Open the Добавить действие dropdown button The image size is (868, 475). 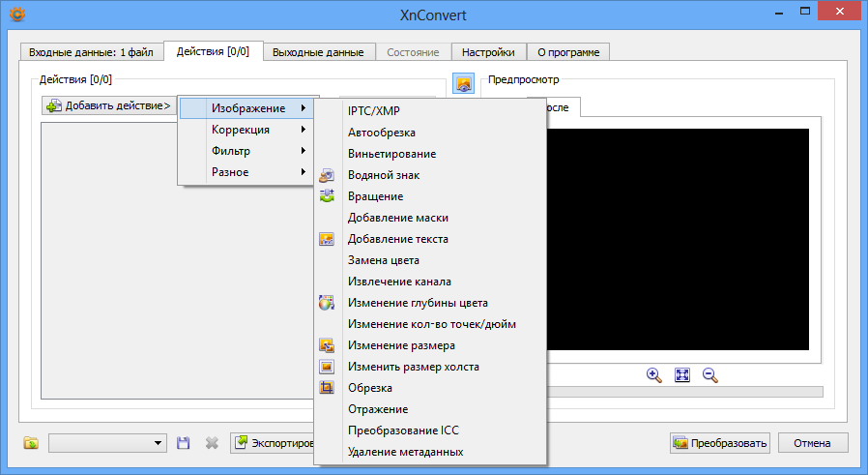click(x=109, y=105)
